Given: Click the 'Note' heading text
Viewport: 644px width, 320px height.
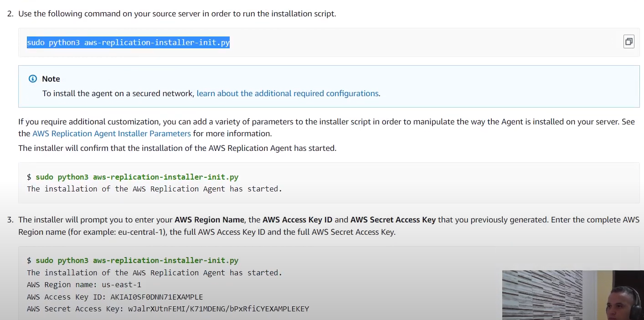Looking at the screenshot, I should coord(51,79).
